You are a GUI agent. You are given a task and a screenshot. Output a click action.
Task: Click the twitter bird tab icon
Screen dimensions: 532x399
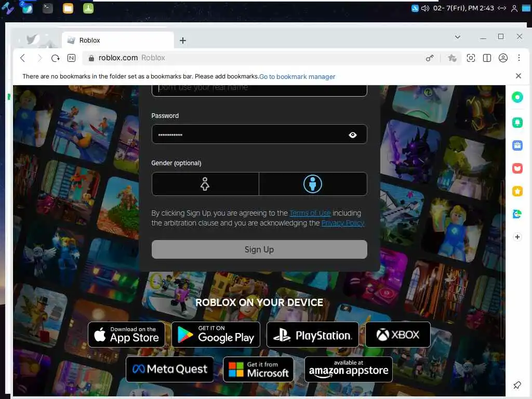(32, 39)
